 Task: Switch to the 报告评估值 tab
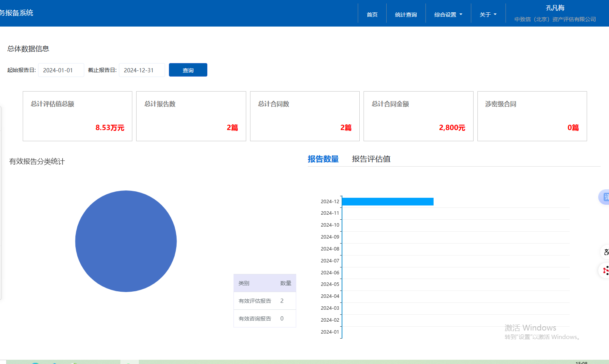click(371, 159)
